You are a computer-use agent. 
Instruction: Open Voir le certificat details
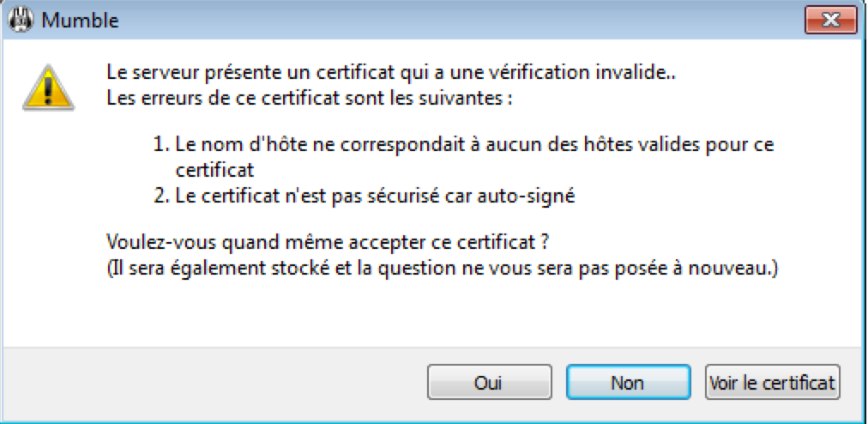772,382
